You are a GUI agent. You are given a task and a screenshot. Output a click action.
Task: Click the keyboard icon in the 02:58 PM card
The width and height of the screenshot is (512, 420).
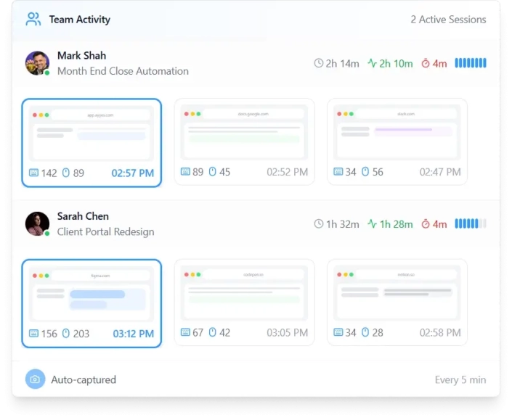click(x=338, y=332)
